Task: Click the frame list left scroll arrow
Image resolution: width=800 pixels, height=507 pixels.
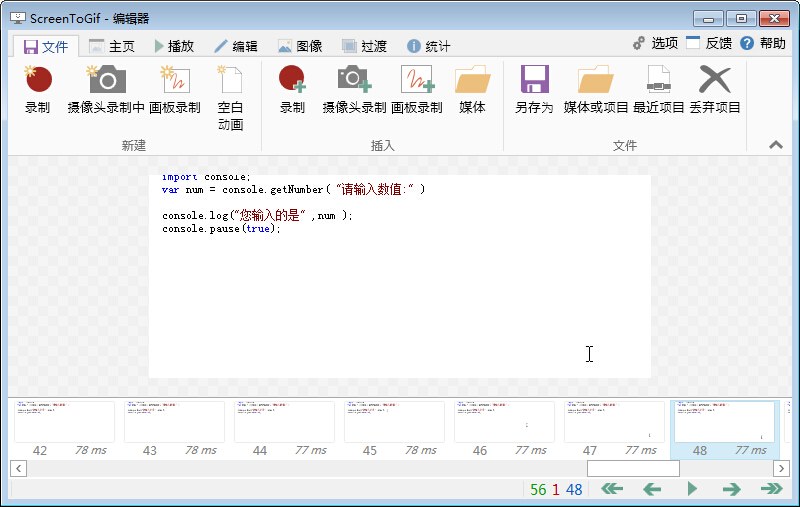Action: click(18, 468)
